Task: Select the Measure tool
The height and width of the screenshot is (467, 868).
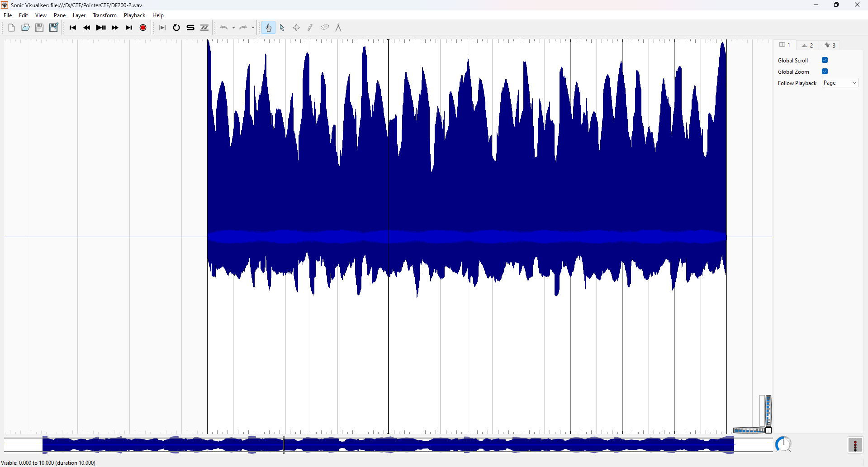Action: [x=338, y=28]
